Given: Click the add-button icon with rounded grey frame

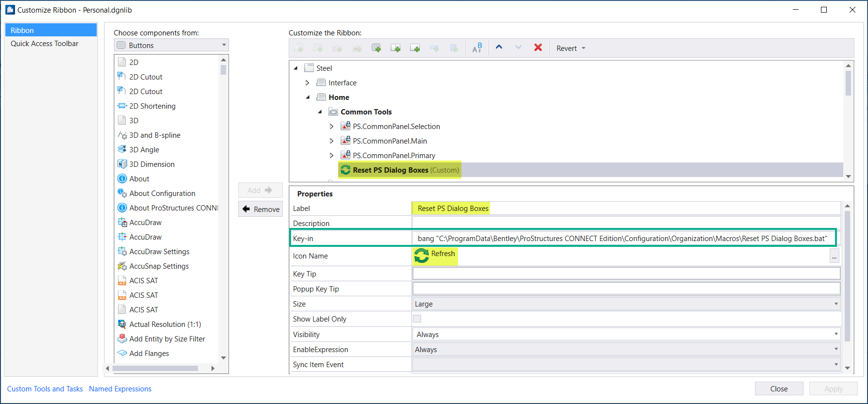Looking at the screenshot, I should coord(376,48).
